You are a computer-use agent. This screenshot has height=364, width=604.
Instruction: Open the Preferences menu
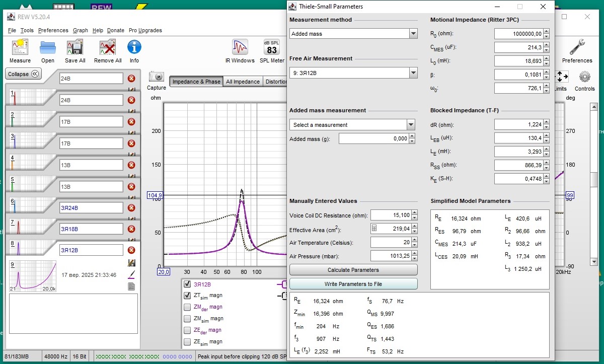tap(53, 30)
